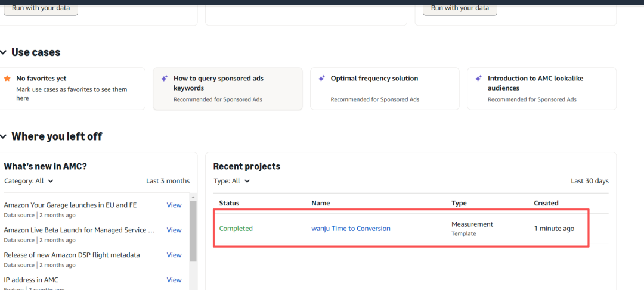Open Optimal frequency solution use case

click(x=374, y=79)
